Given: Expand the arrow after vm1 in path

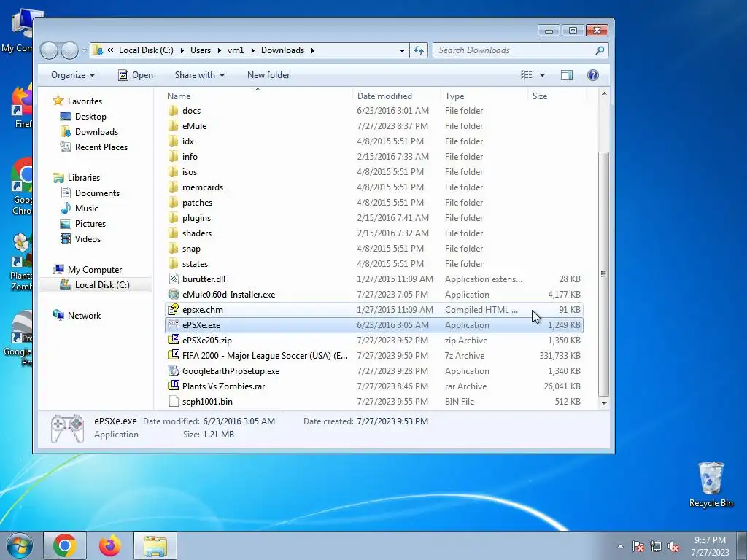Looking at the screenshot, I should (x=252, y=50).
